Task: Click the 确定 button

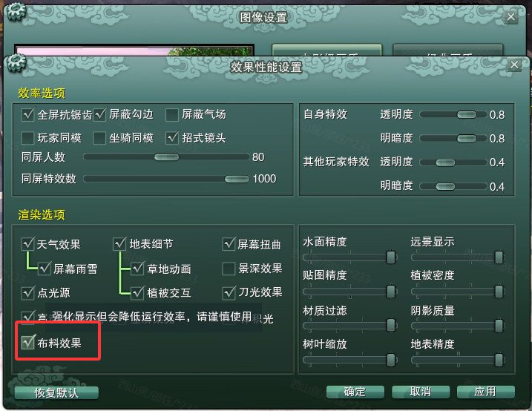Action: 355,392
